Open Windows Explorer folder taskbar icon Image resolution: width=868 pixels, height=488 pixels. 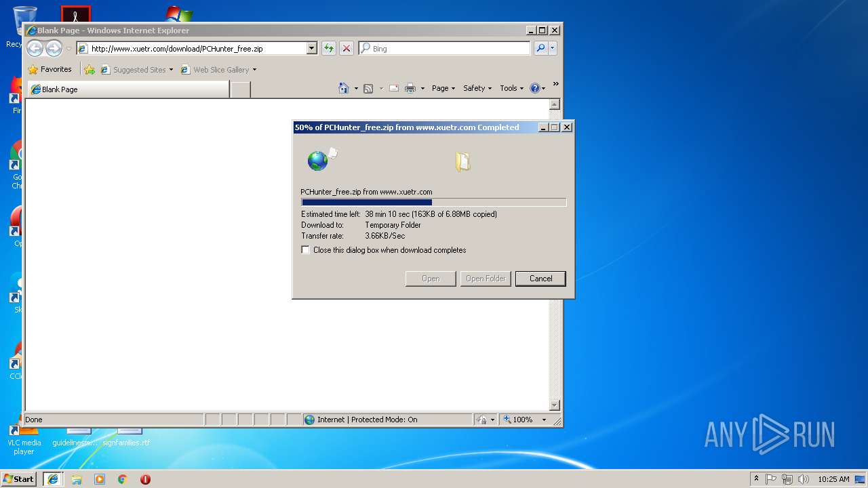click(x=77, y=479)
